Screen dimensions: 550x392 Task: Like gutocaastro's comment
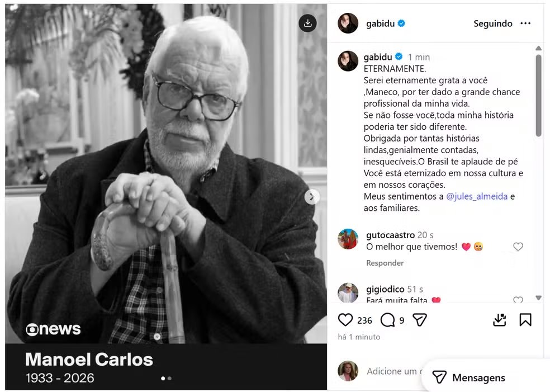click(518, 247)
